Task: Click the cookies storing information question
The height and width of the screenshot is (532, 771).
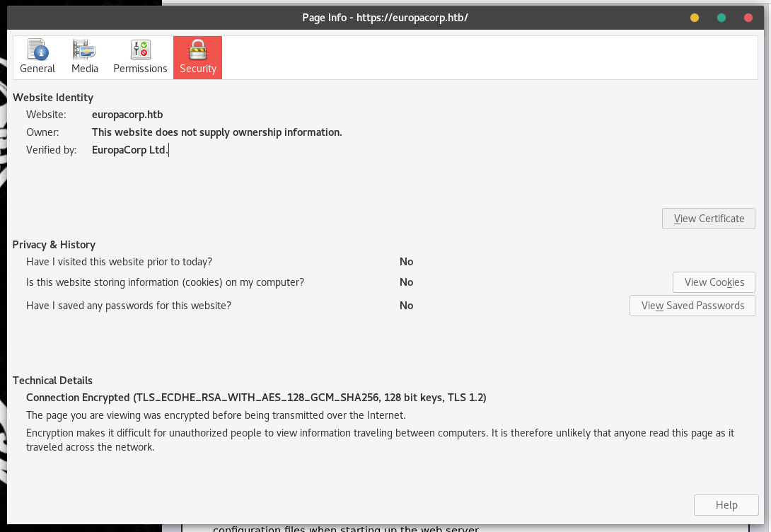Action: pos(166,282)
